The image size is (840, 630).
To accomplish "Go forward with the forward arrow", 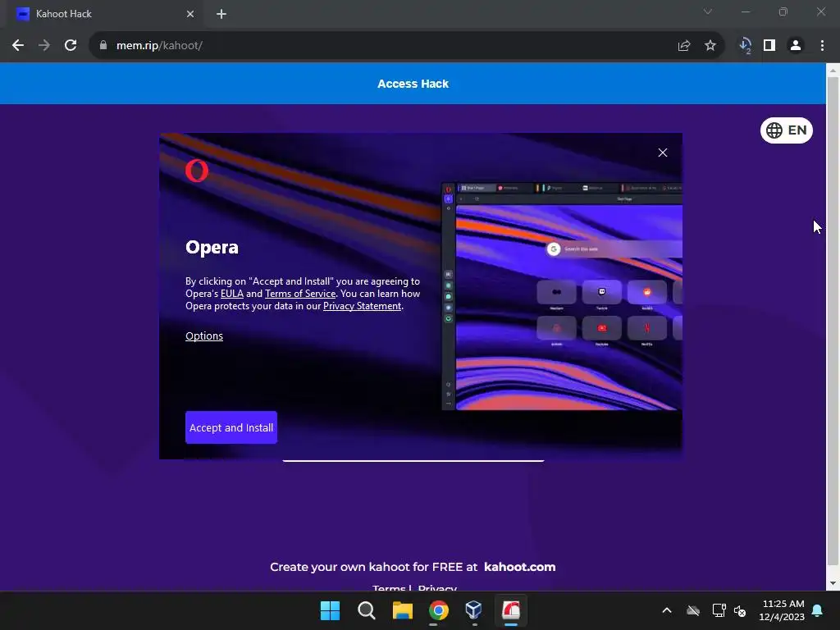I will click(x=44, y=46).
